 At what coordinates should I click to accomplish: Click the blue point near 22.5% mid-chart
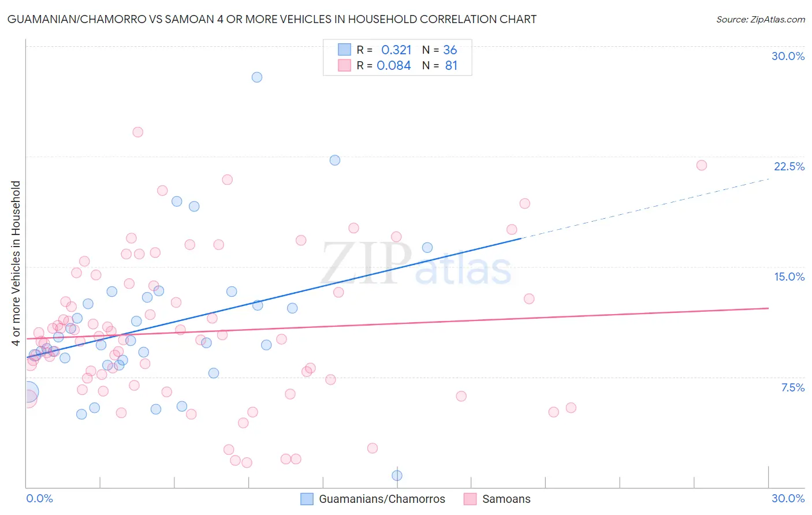[x=335, y=160]
